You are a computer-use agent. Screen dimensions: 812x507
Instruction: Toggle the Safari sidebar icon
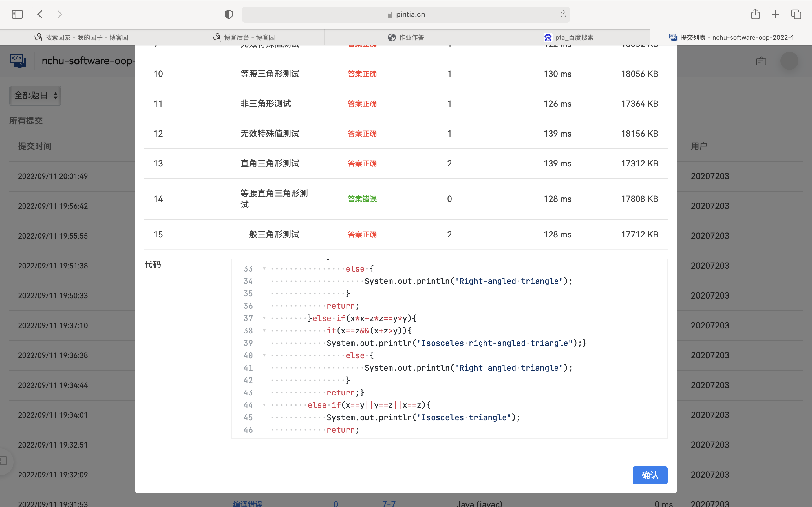point(17,14)
